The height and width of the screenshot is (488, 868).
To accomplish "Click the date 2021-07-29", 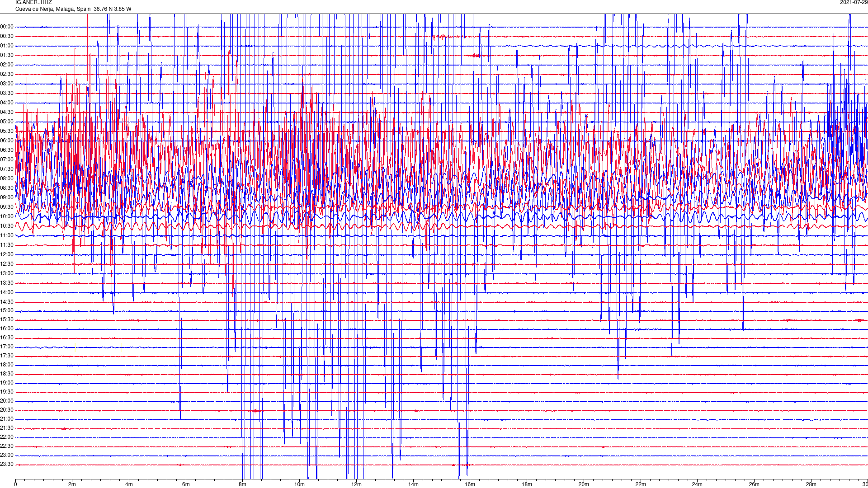I will (x=854, y=3).
